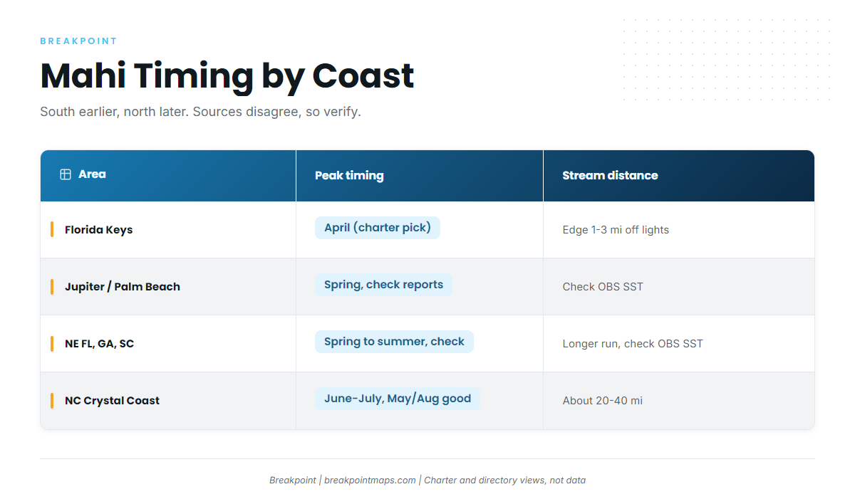Click the Florida Keys row label
The width and height of the screenshot is (855, 504).
(98, 230)
